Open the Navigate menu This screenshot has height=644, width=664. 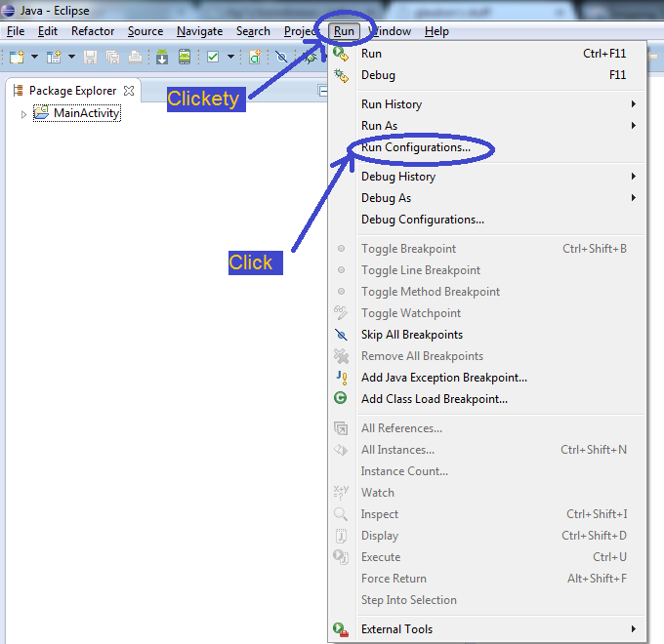[199, 31]
